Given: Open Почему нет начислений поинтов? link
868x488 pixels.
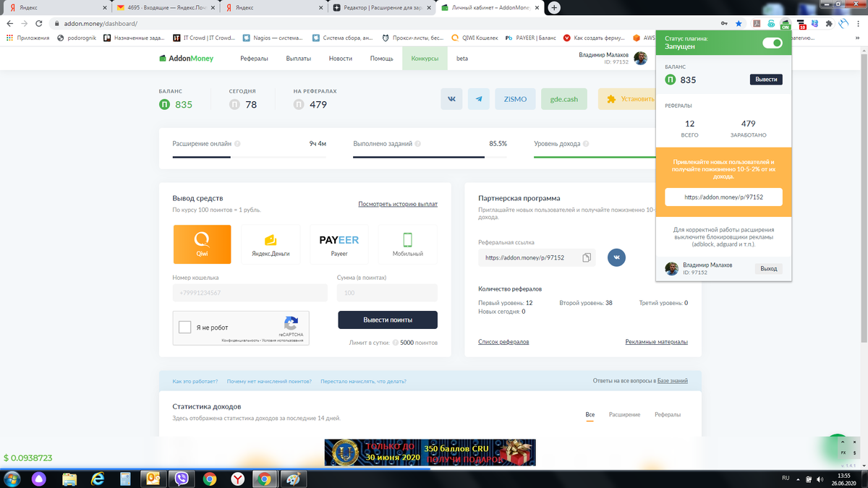Looking at the screenshot, I should (x=269, y=381).
